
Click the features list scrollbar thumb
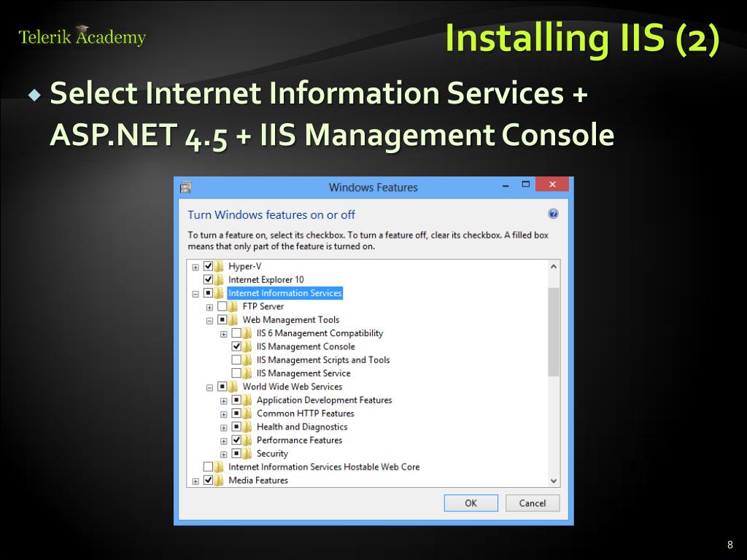point(554,332)
